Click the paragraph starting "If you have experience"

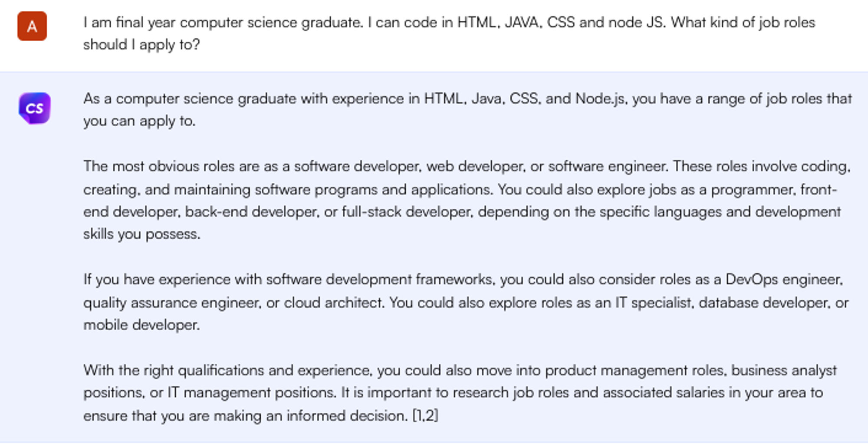click(466, 302)
